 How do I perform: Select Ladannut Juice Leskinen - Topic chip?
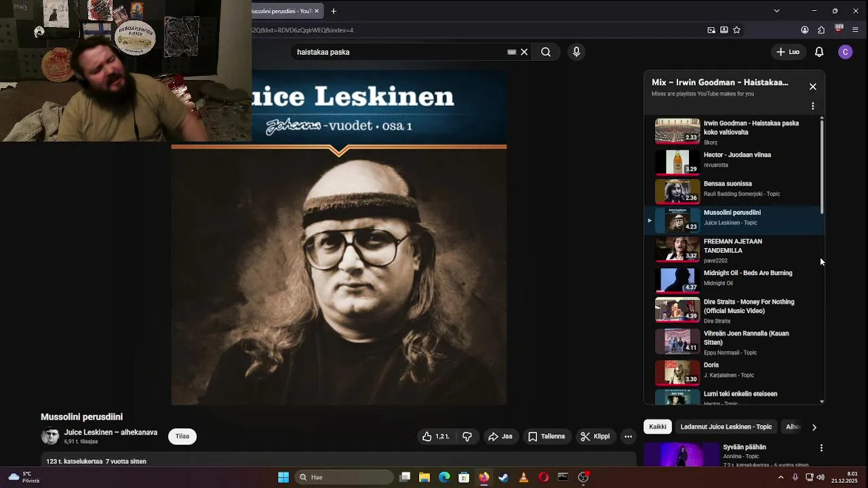726,427
